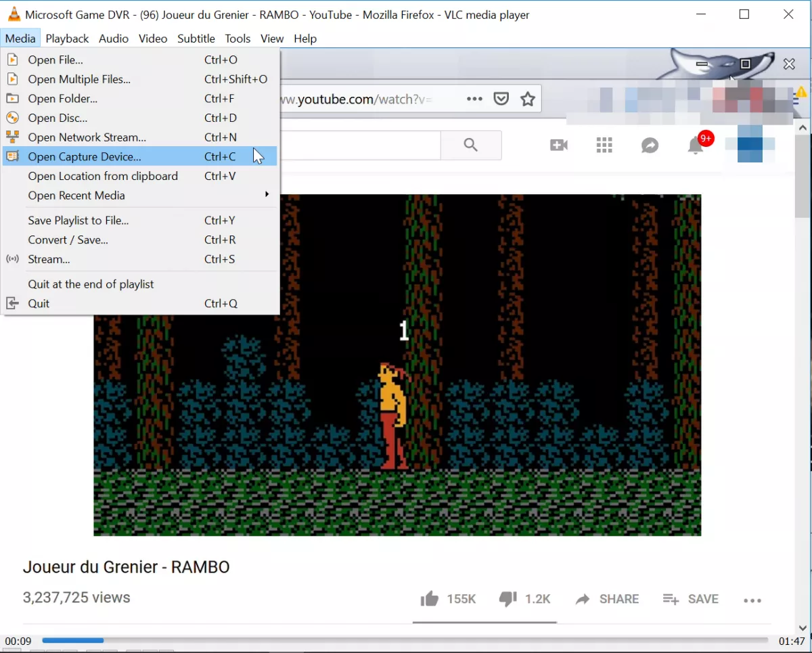This screenshot has height=653, width=812.
Task: Click the remaining time 01:47 label
Action: [792, 641]
